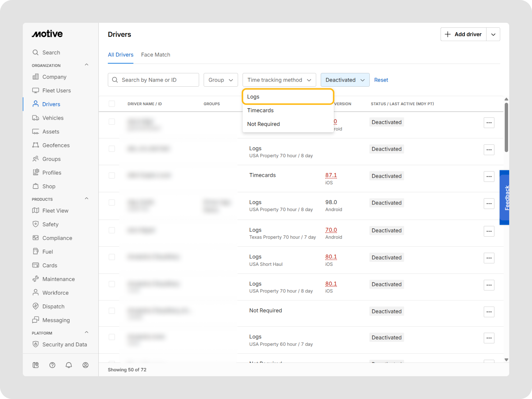Switch to the Face Match tab

click(x=155, y=55)
